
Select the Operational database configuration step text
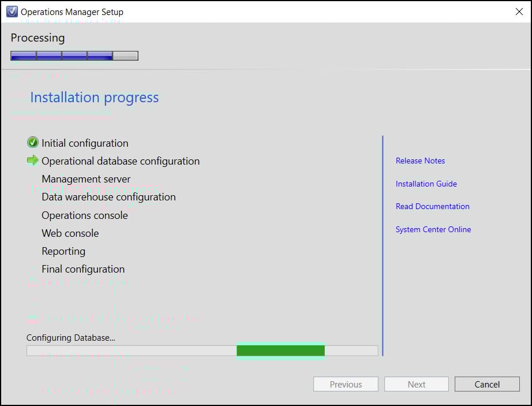click(121, 161)
